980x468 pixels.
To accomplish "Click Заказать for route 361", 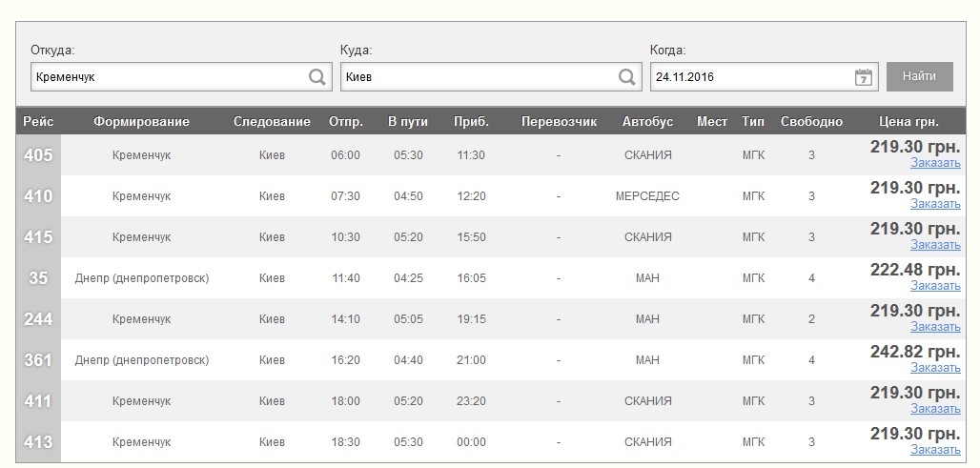I will click(935, 368).
